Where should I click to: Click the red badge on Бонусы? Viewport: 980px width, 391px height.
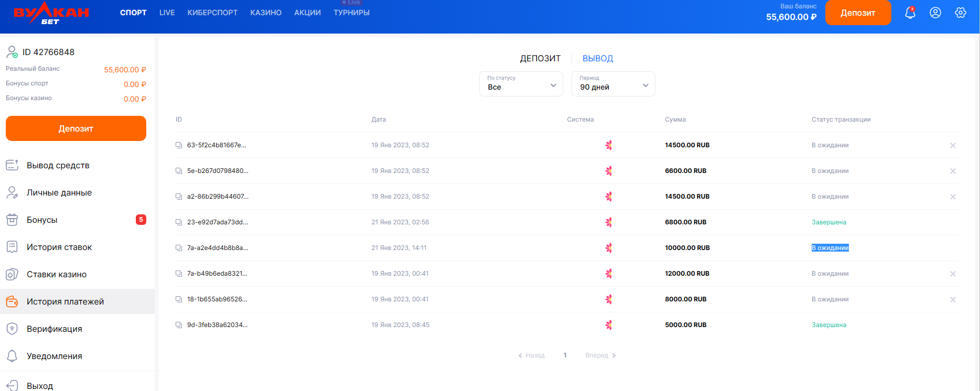point(141,220)
